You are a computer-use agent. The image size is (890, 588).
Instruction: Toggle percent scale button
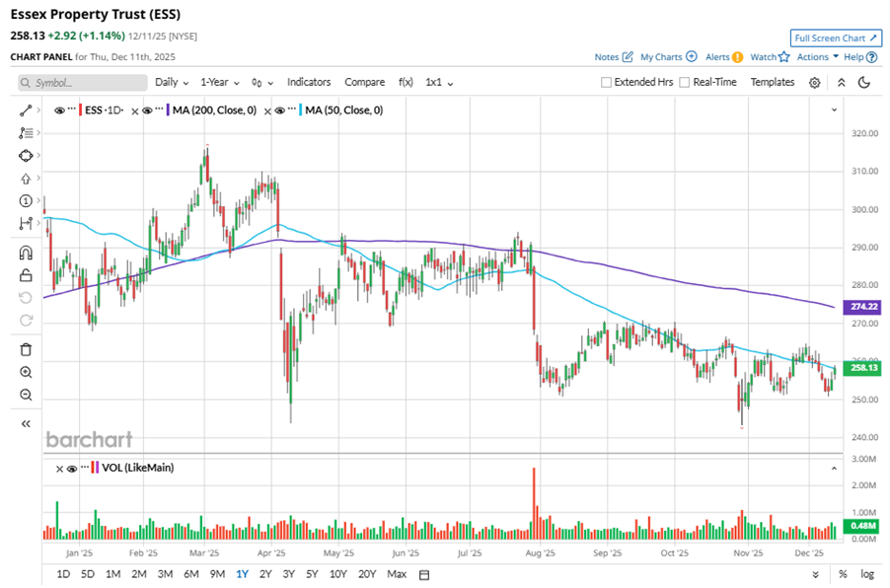click(843, 574)
